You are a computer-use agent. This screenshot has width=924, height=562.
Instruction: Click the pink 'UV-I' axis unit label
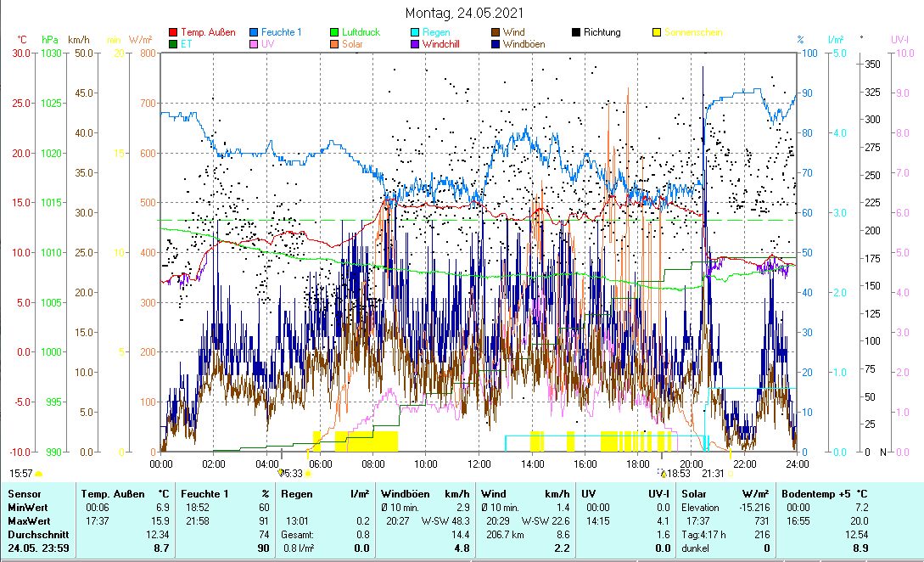900,40
